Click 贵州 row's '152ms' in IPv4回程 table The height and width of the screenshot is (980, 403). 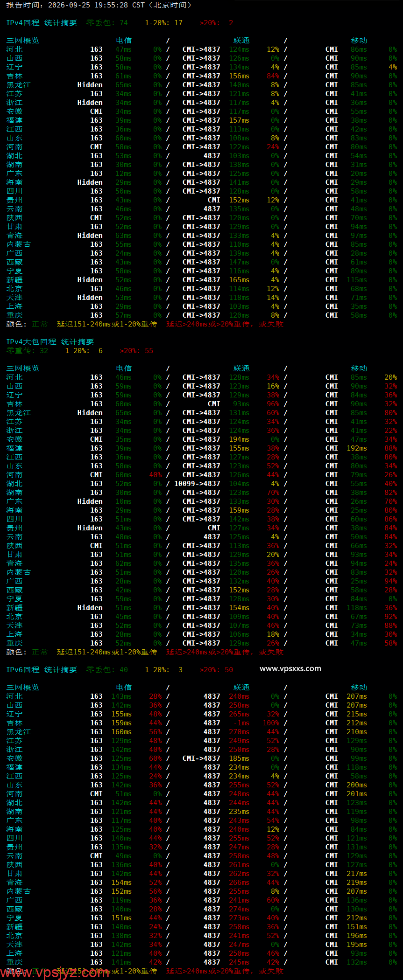239,200
